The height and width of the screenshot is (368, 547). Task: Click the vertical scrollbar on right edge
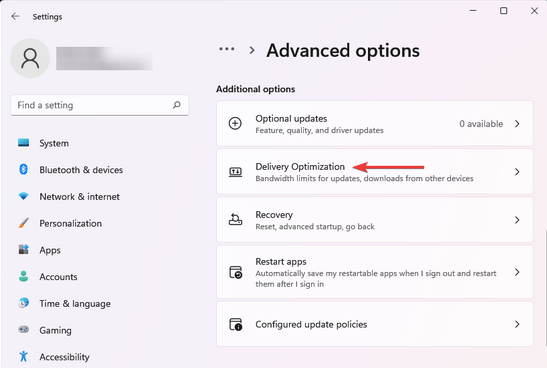point(545,288)
